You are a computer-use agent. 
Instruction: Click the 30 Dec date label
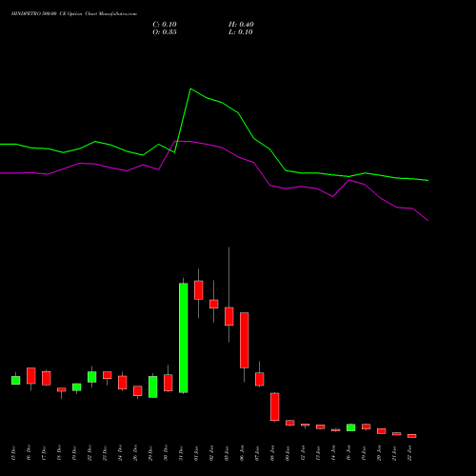pyautogui.click(x=166, y=453)
